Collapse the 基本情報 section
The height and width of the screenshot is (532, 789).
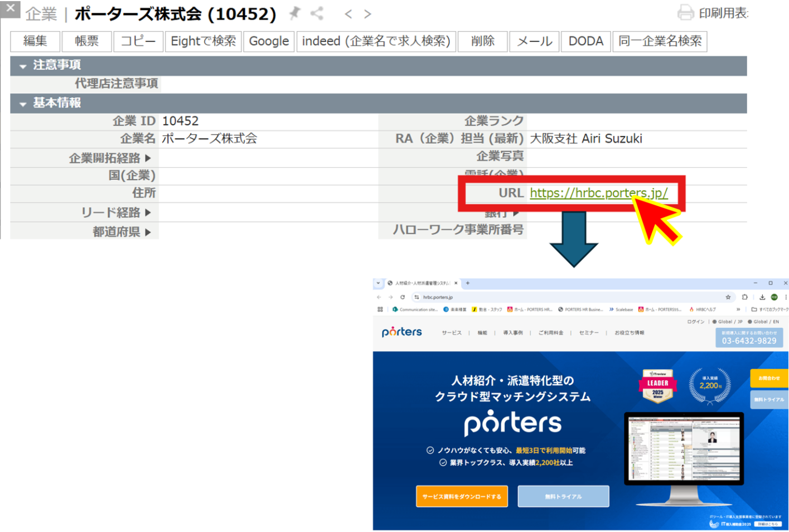(x=23, y=104)
